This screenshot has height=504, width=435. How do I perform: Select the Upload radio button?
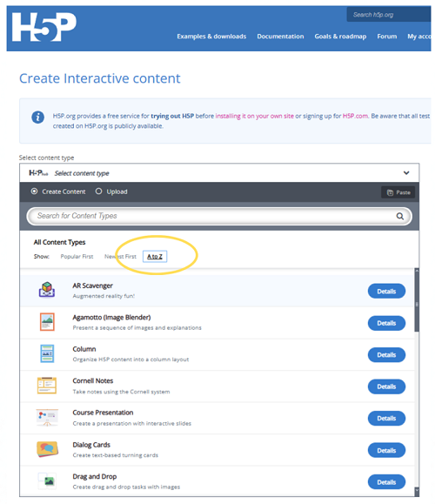98,192
